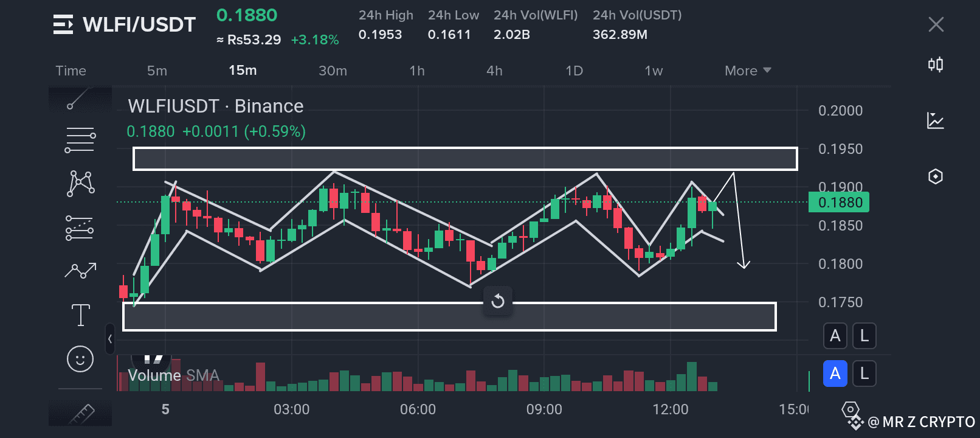
Task: Switch to the 1h timeframe tab
Action: (417, 71)
